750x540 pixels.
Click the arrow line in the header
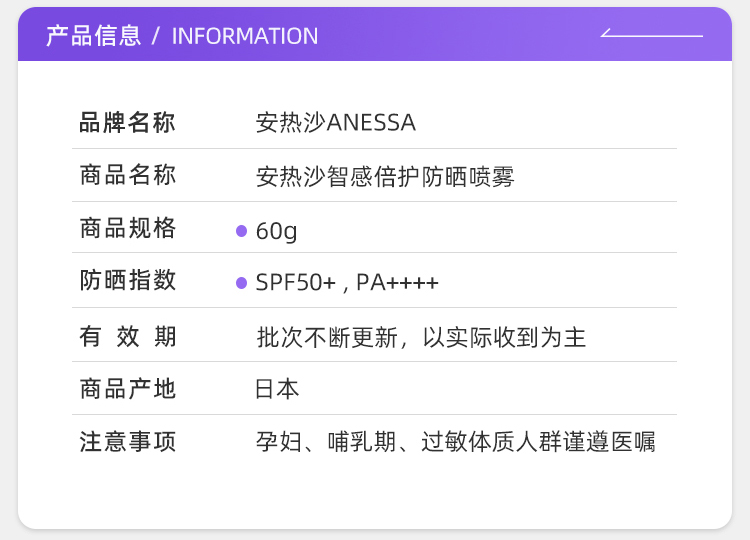pyautogui.click(x=651, y=35)
